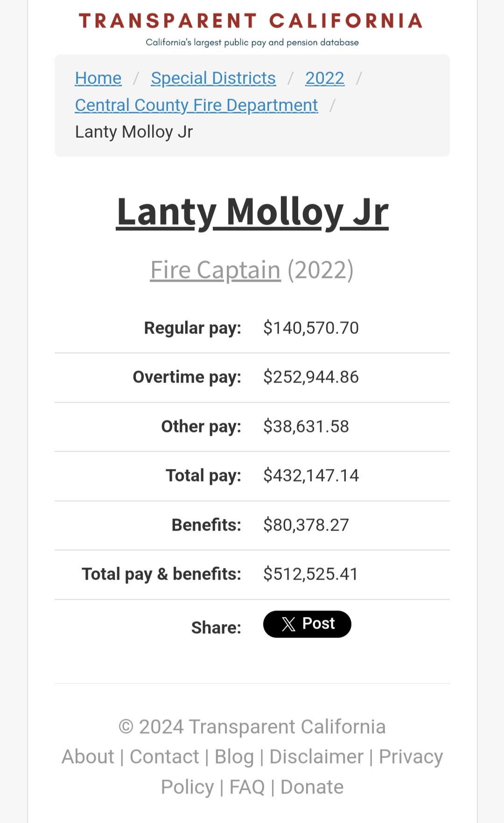Open Central County Fire Department breadcrumb link

coord(196,105)
